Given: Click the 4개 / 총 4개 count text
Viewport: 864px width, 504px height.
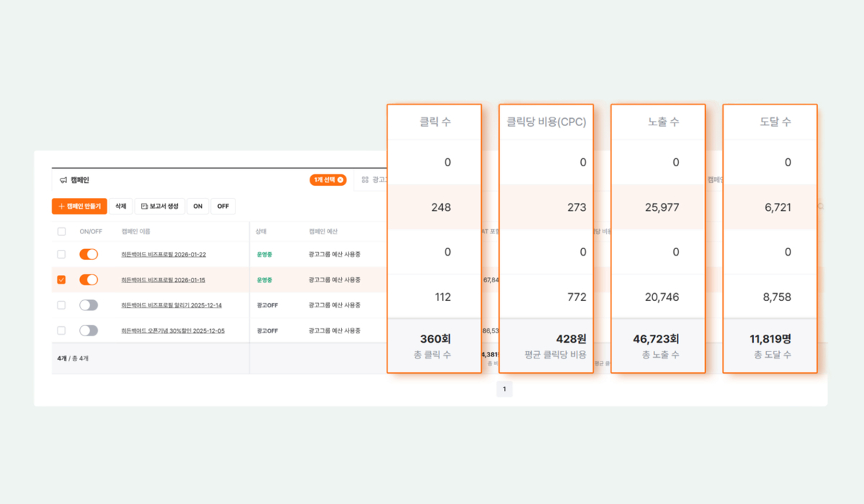Looking at the screenshot, I should tap(73, 358).
